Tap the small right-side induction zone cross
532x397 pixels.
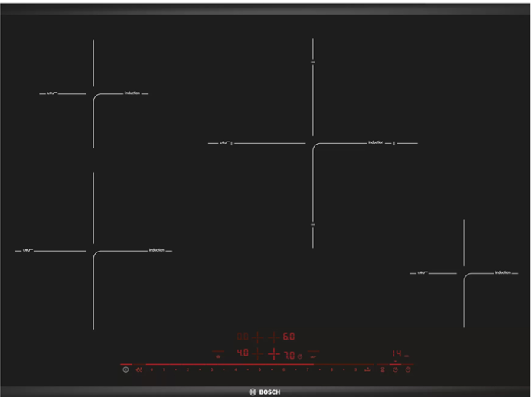463,273
